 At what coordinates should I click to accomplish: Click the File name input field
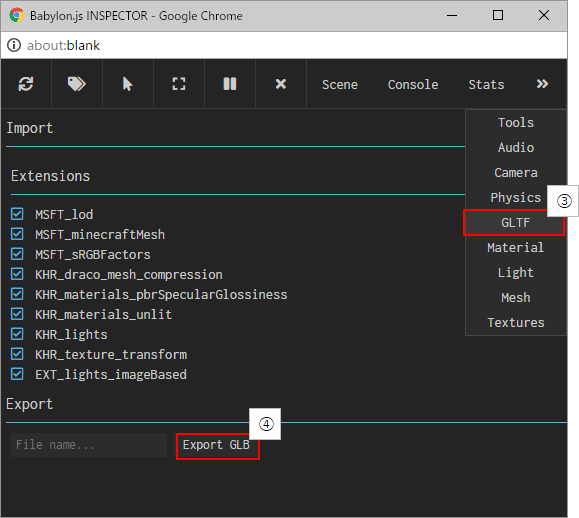[89, 445]
